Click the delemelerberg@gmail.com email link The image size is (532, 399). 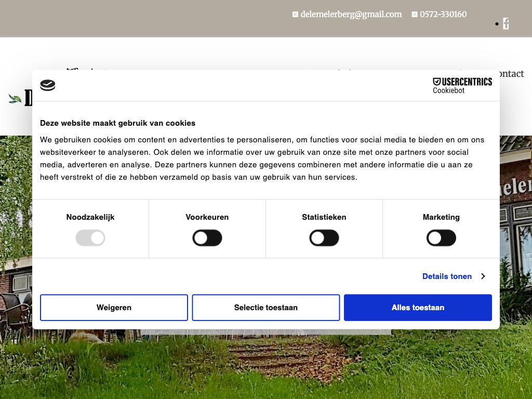(x=351, y=15)
